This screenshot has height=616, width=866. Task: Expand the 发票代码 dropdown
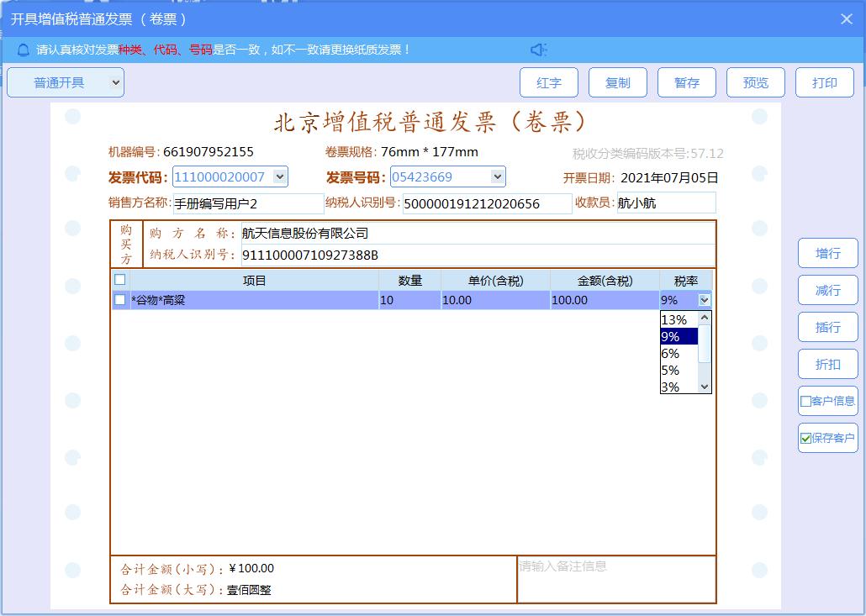tap(278, 177)
